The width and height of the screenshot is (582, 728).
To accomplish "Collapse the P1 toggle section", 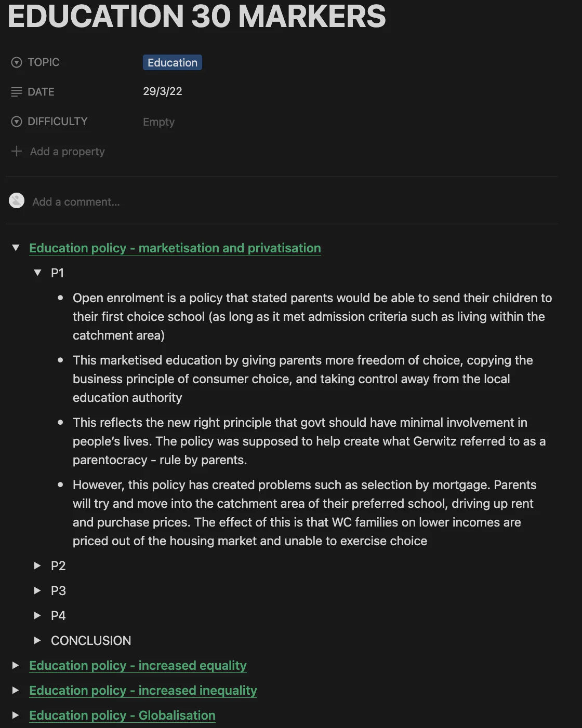I will [x=37, y=273].
